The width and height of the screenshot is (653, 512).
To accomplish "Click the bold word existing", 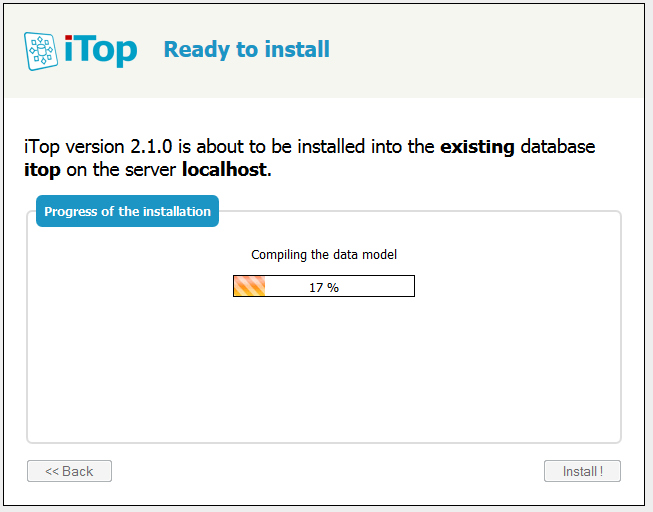I will (x=477, y=147).
